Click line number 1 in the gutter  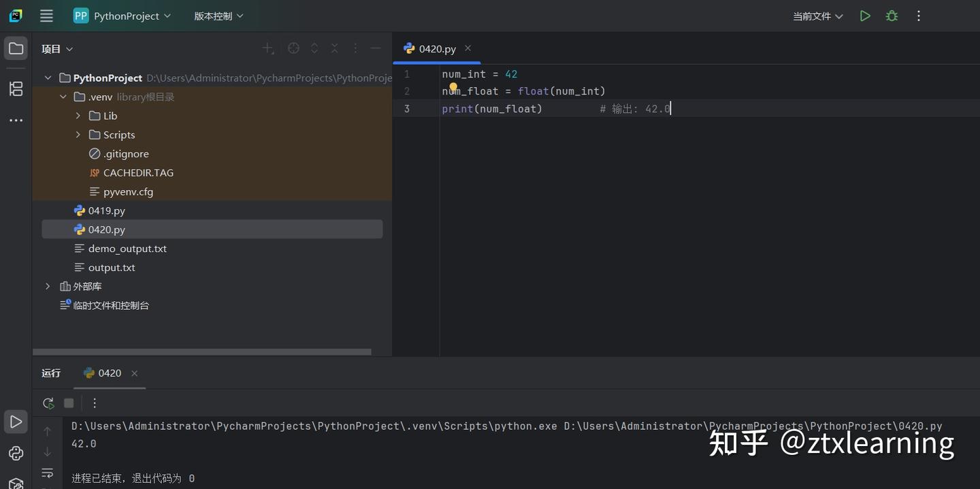407,74
